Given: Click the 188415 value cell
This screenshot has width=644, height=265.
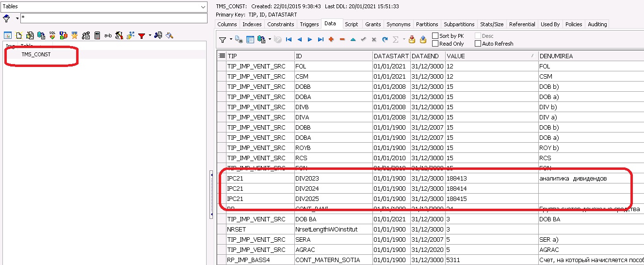Looking at the screenshot, I should coord(491,199).
